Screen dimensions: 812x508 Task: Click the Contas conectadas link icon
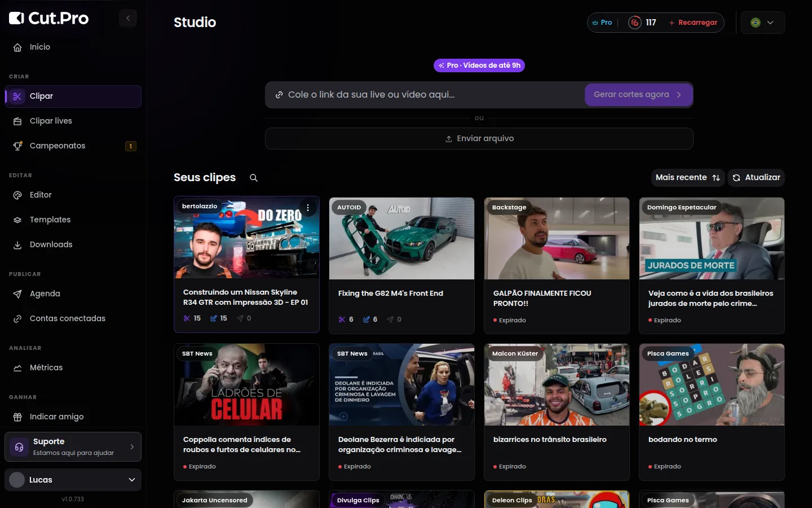(17, 319)
